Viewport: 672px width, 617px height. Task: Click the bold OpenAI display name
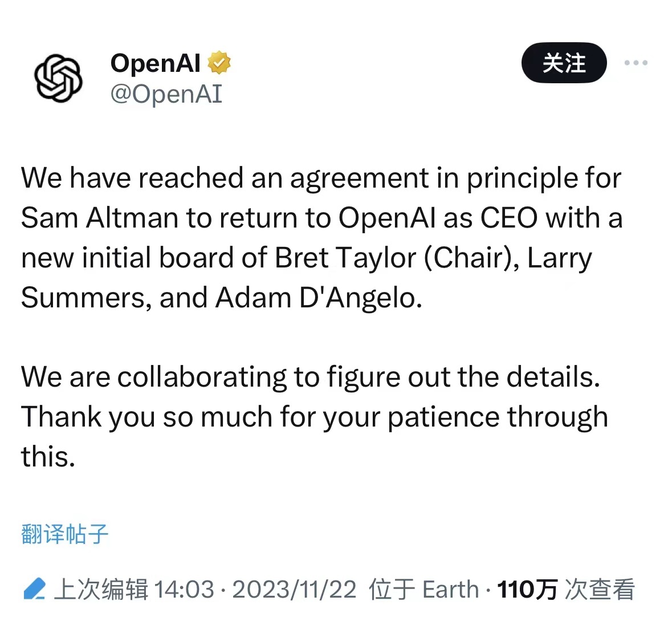coord(155,63)
